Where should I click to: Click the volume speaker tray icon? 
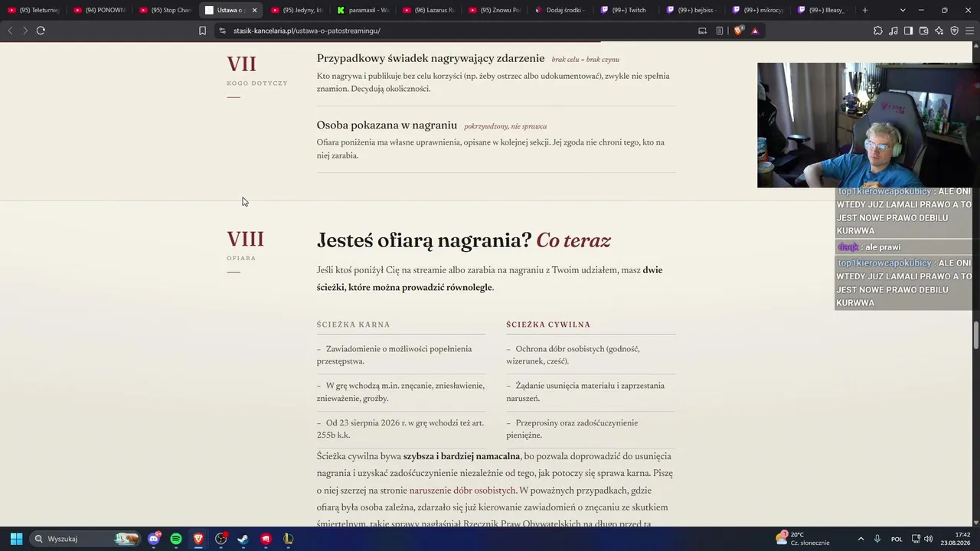928,539
